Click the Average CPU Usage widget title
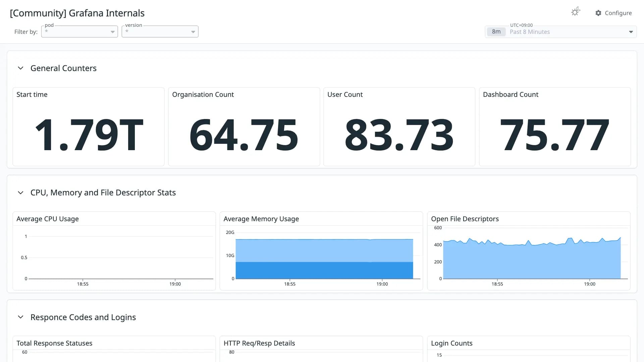 pyautogui.click(x=48, y=219)
